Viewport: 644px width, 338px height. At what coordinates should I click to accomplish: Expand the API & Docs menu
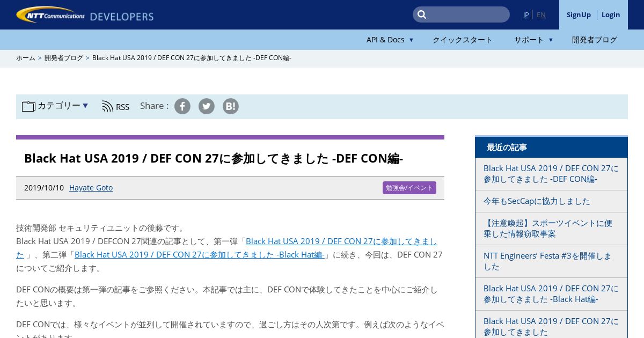tap(390, 40)
